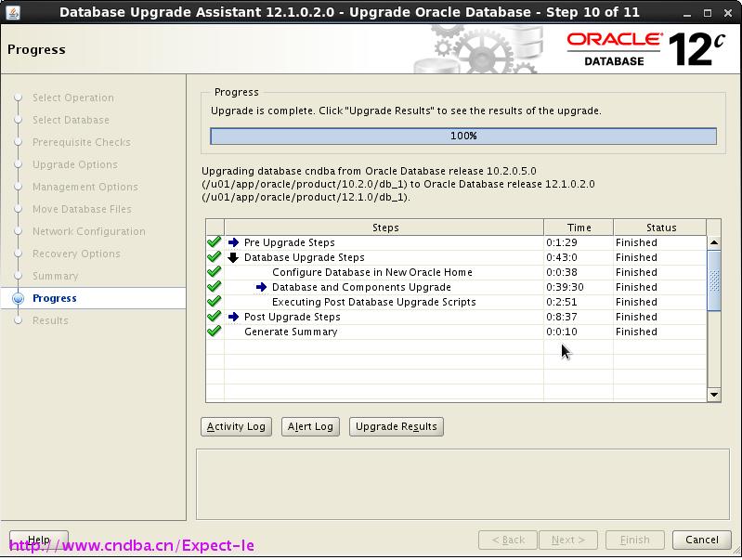
Task: Click the Database Upgrade Steps row label
Action: click(305, 257)
